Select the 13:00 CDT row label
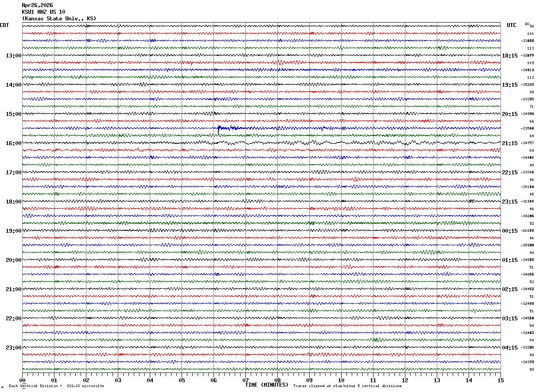 (14, 56)
